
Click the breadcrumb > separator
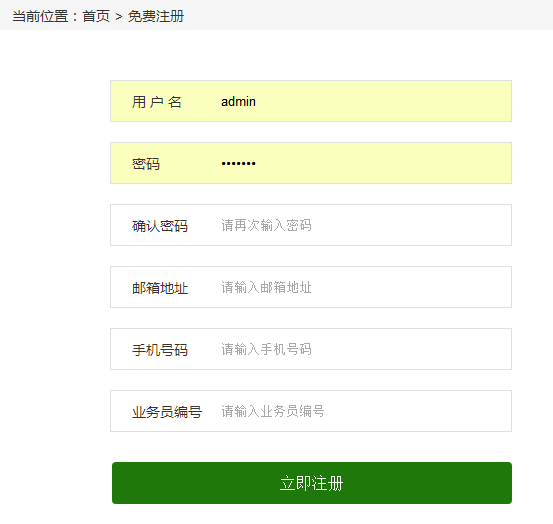pyautogui.click(x=119, y=17)
